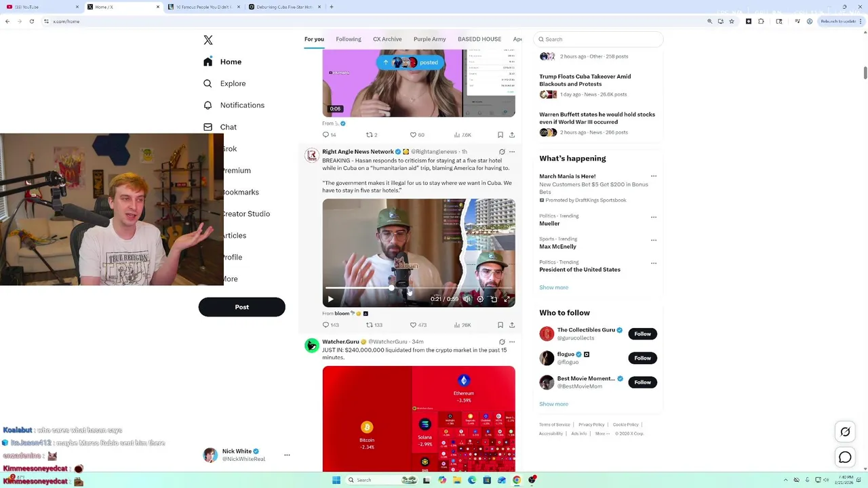
Task: View analytics of Right Angle News post
Action: click(x=462, y=325)
